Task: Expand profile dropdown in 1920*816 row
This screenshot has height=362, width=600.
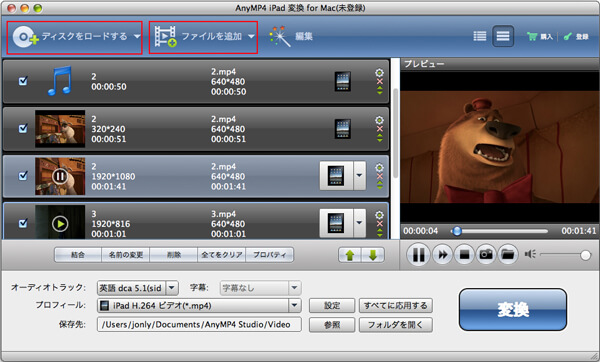Action: [x=359, y=223]
